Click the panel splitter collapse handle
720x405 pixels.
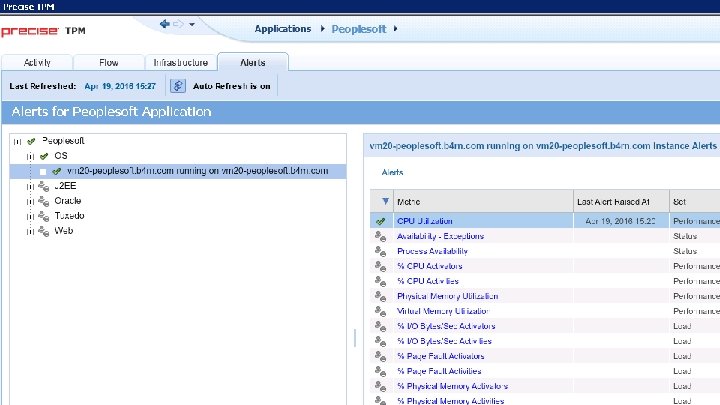[x=355, y=338]
